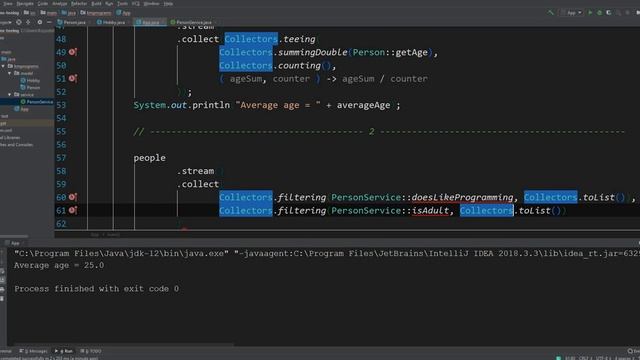Click the doesLikeProgramming method reference
Viewport: 640px width, 360px height.
(462, 197)
